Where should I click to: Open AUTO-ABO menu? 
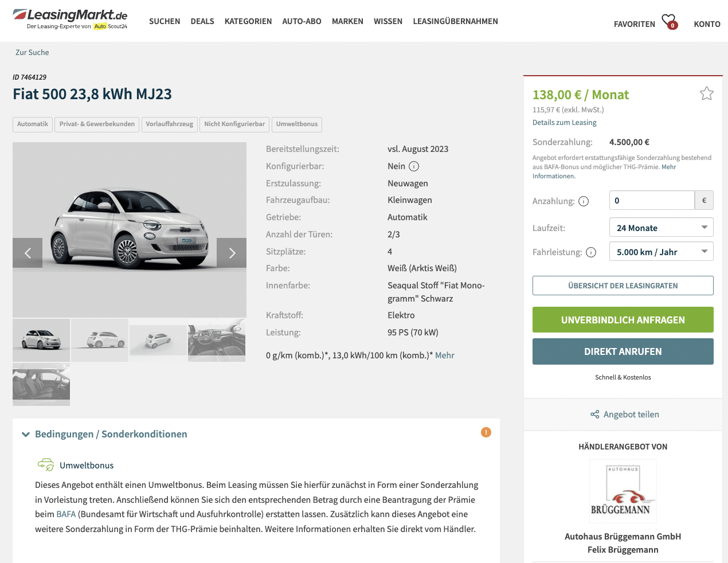pos(302,21)
